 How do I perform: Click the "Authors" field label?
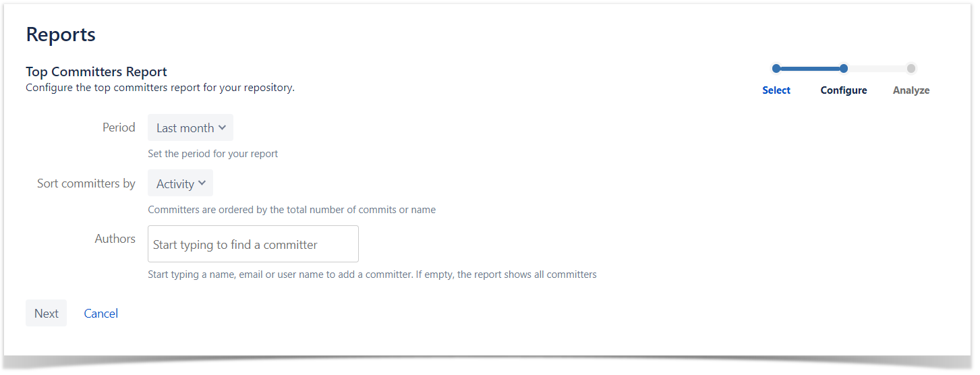[x=115, y=239]
